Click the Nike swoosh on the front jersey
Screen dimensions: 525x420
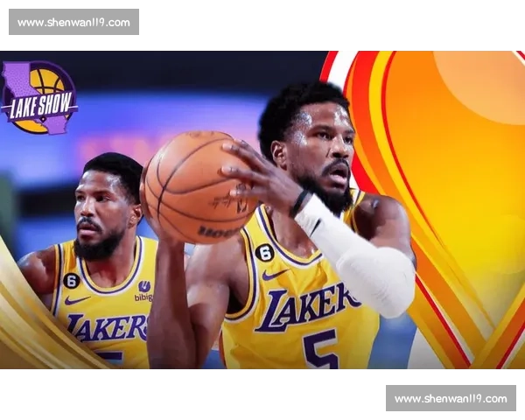point(276,274)
